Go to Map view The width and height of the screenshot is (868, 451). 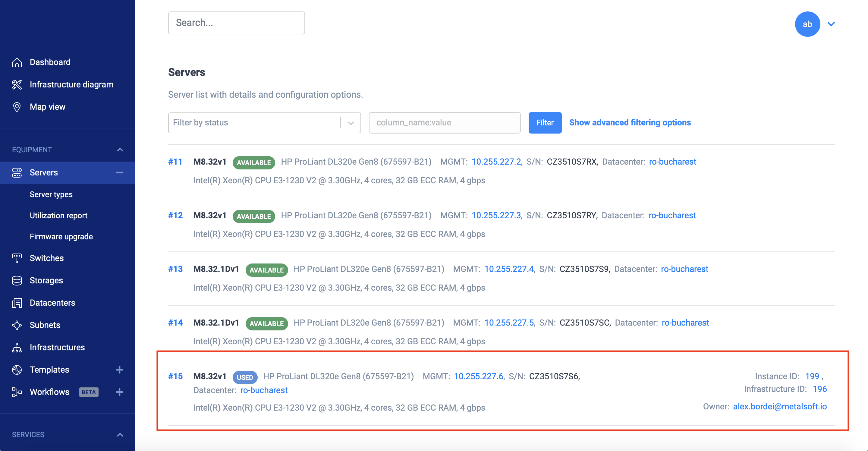(48, 107)
